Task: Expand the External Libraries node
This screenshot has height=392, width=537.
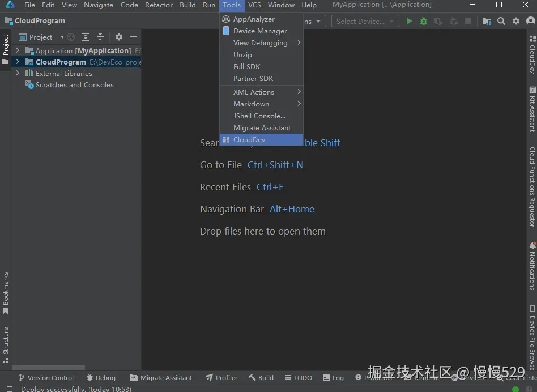Action: click(x=18, y=73)
